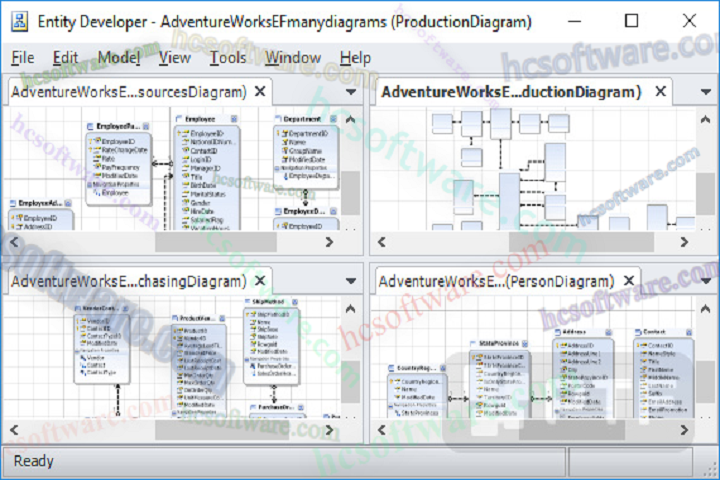720x480 pixels.
Task: Open the Edit menu
Action: (x=65, y=58)
